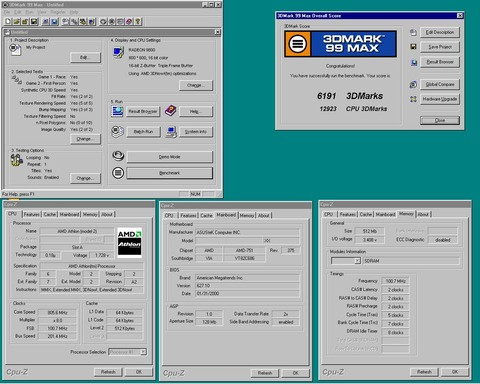Click the Global Compare globe icon
This screenshot has height=384, width=480.
(413, 84)
